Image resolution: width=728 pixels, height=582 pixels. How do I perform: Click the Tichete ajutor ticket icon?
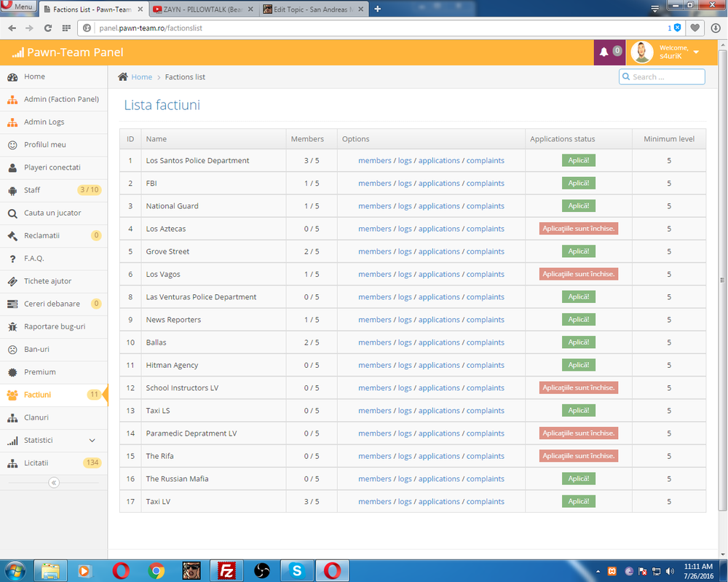point(12,281)
